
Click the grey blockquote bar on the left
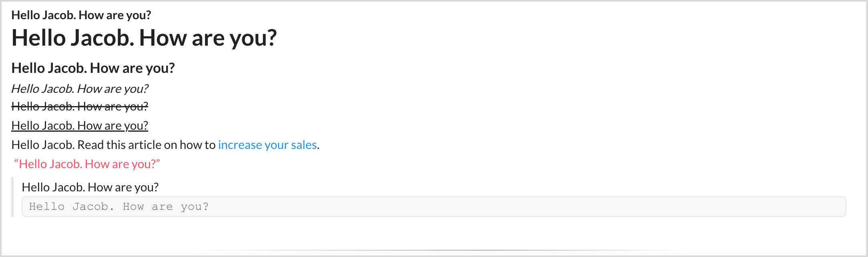12,197
